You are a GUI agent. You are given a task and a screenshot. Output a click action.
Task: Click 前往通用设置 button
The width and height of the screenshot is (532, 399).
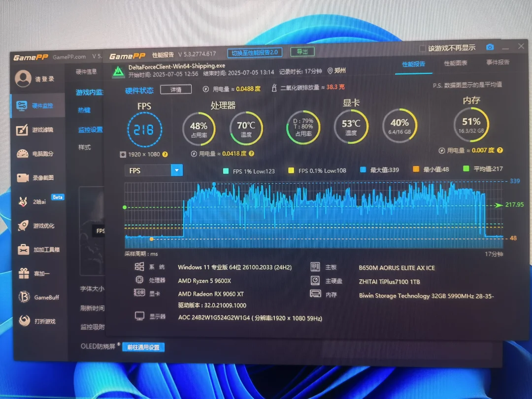(x=143, y=347)
